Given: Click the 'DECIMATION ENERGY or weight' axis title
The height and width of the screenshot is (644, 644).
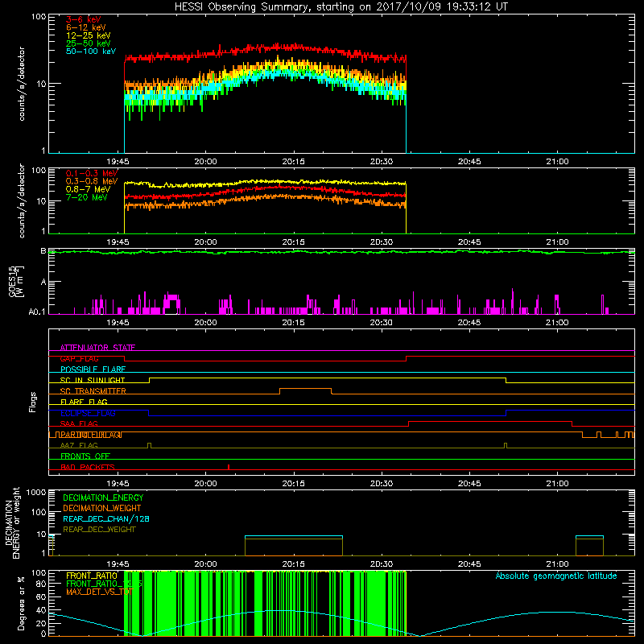Looking at the screenshot, I should coord(12,522).
